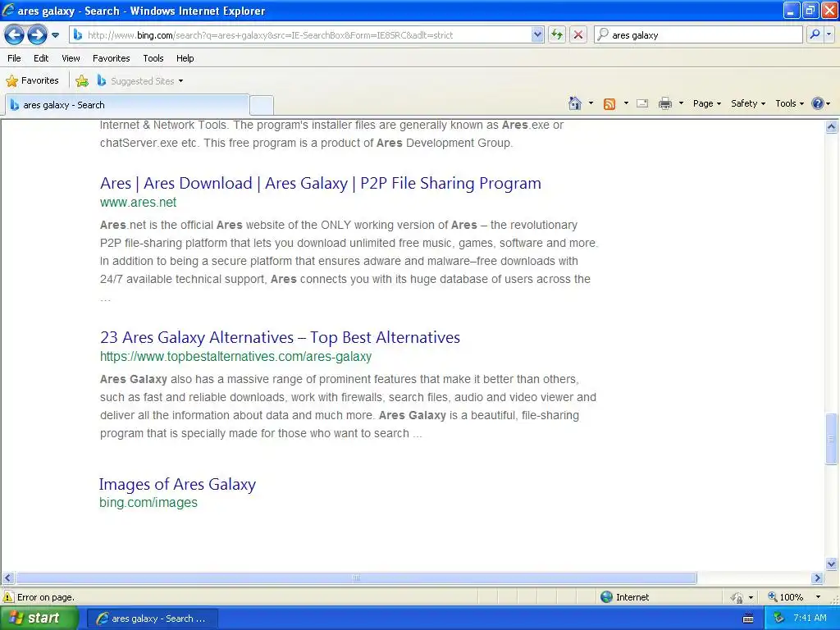Open the search provider dropdown arrow
This screenshot has width=840, height=630.
pos(829,34)
